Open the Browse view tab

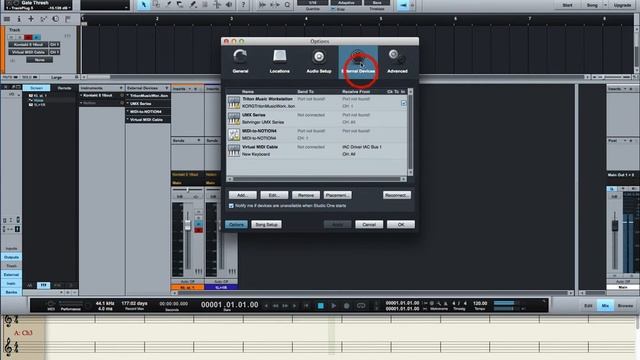[x=625, y=305]
